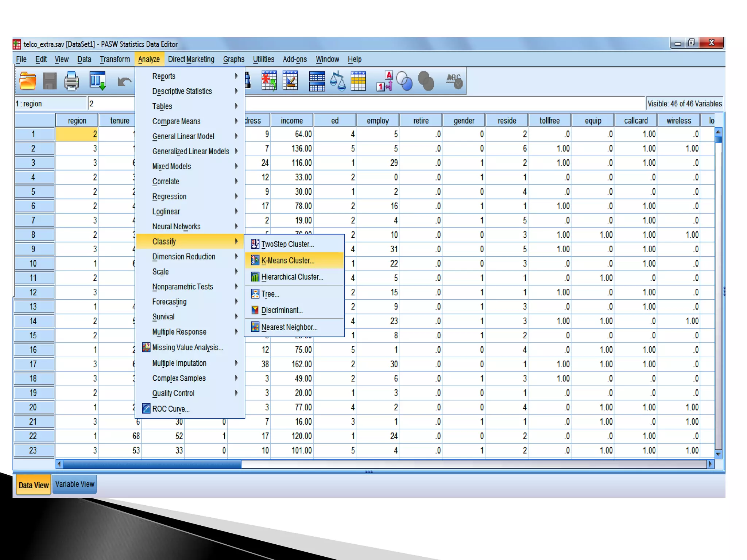Image resolution: width=747 pixels, height=560 pixels.
Task: Click the Open data document folder icon
Action: [28, 81]
